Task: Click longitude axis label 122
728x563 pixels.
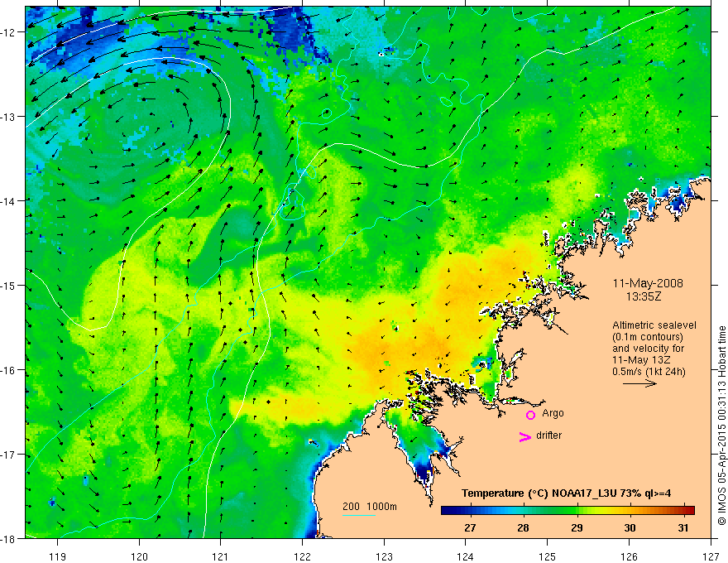Action: pos(302,556)
